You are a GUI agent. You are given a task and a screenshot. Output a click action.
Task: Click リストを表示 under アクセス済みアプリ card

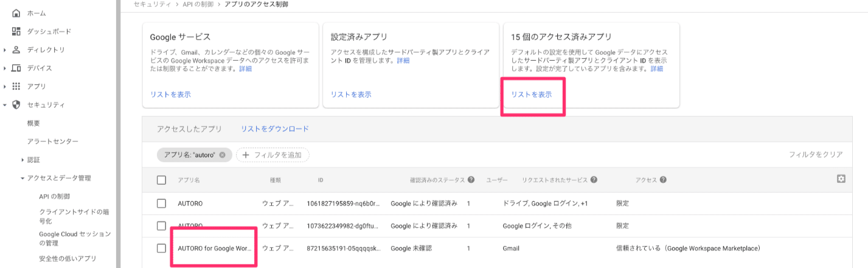point(532,95)
